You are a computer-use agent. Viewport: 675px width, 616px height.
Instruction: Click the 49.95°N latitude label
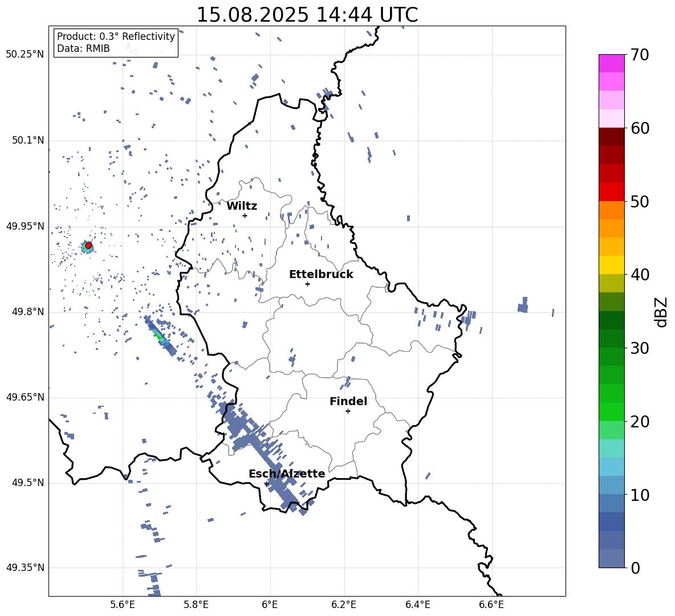[x=25, y=227]
